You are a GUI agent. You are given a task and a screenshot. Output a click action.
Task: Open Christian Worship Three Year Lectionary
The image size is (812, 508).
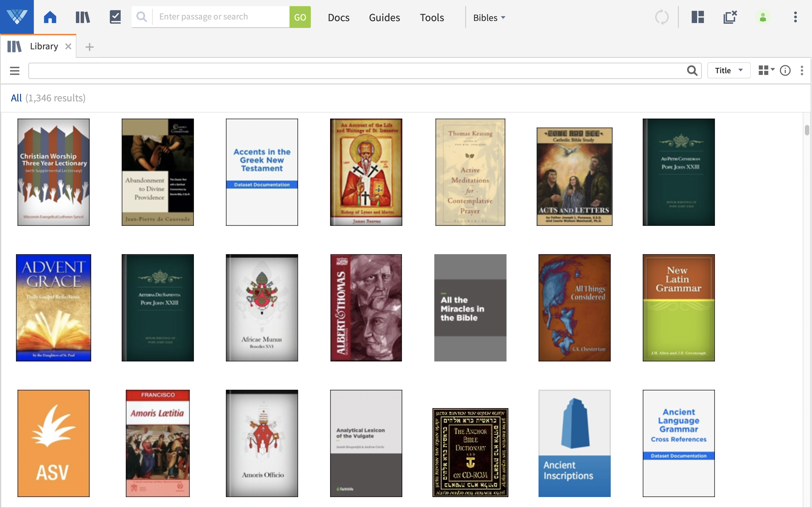click(53, 172)
